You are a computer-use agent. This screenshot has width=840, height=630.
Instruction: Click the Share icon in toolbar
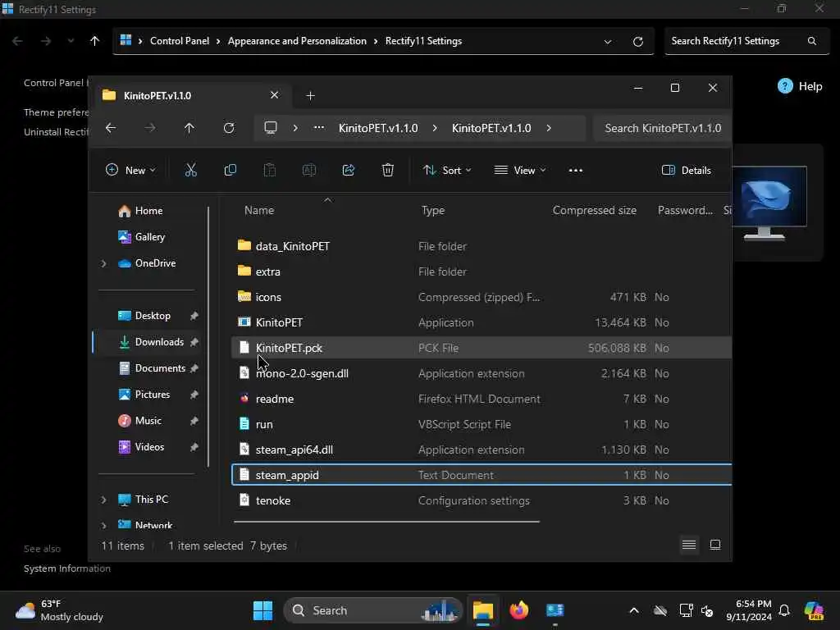click(348, 171)
